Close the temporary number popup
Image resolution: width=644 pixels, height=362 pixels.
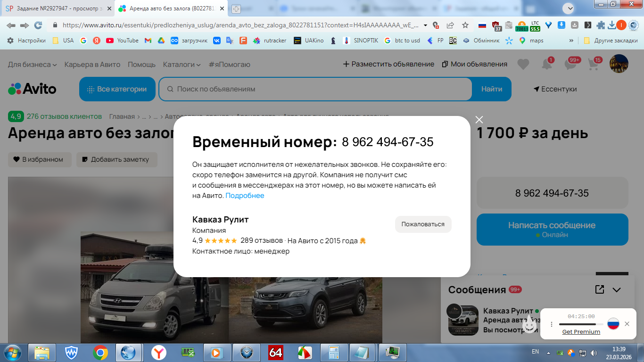pyautogui.click(x=479, y=120)
